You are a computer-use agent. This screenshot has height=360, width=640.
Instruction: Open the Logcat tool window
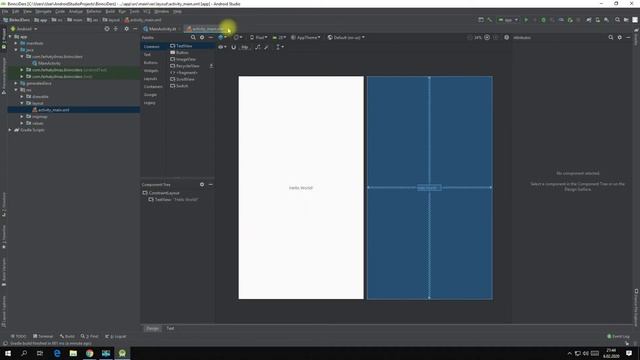point(116,336)
